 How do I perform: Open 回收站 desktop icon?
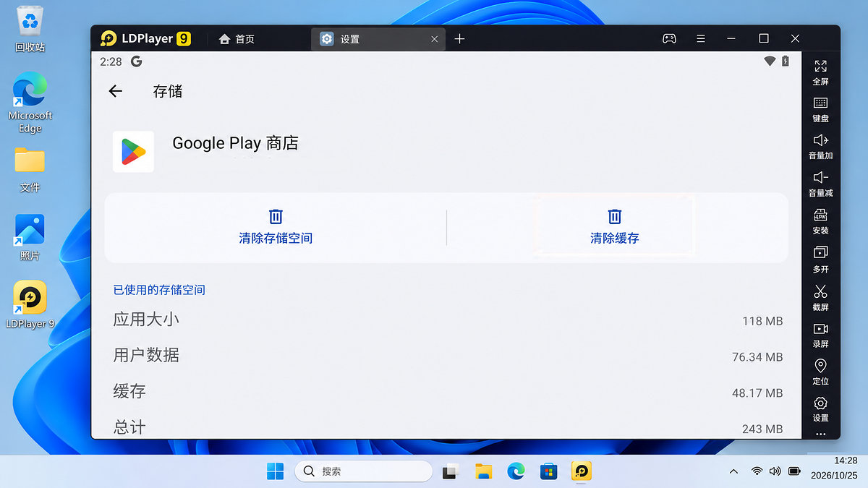(x=30, y=30)
